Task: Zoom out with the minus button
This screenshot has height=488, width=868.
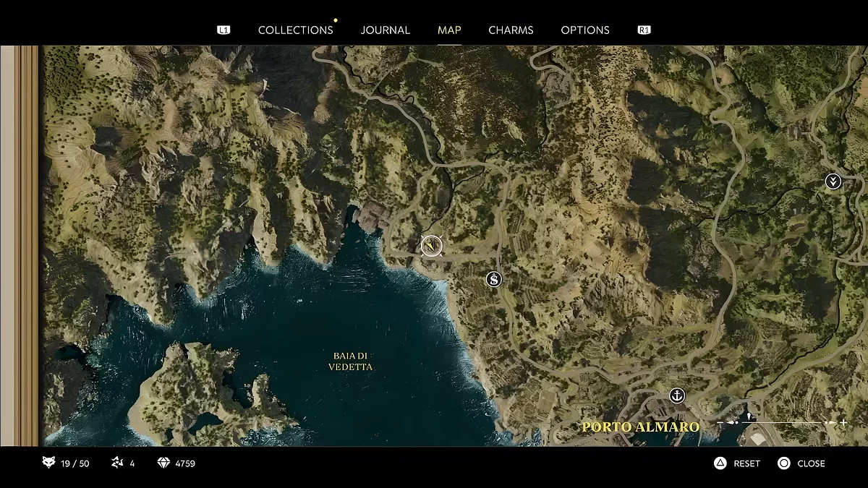Action: (x=720, y=422)
